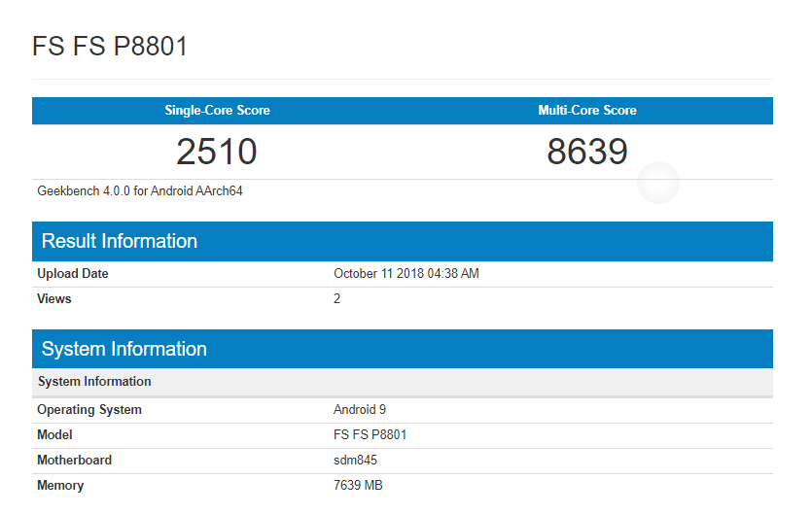Select the Android 9 value

(x=360, y=409)
